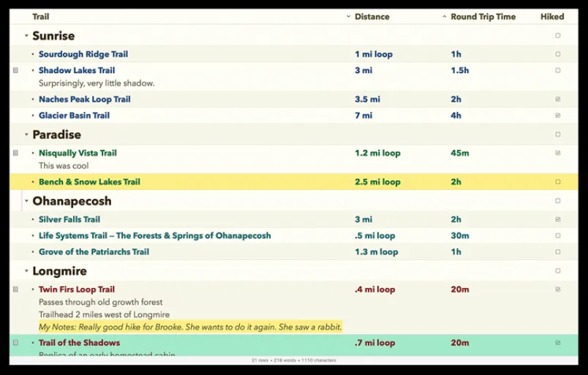The width and height of the screenshot is (588, 375).
Task: Check Hiked for Grove of the Patriarchs Trail
Action: coord(557,251)
